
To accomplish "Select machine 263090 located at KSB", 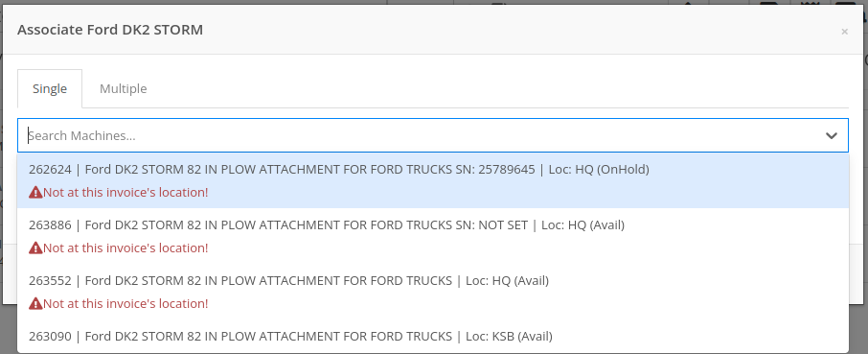I will point(433,337).
